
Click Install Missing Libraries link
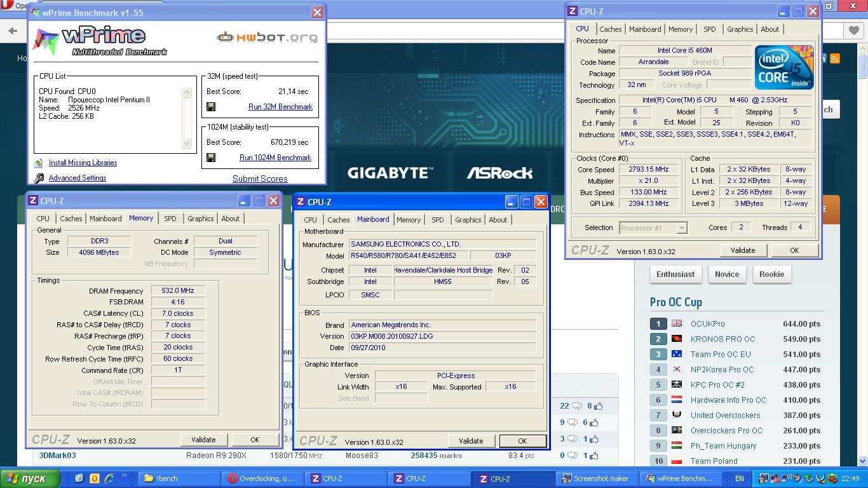coord(83,163)
